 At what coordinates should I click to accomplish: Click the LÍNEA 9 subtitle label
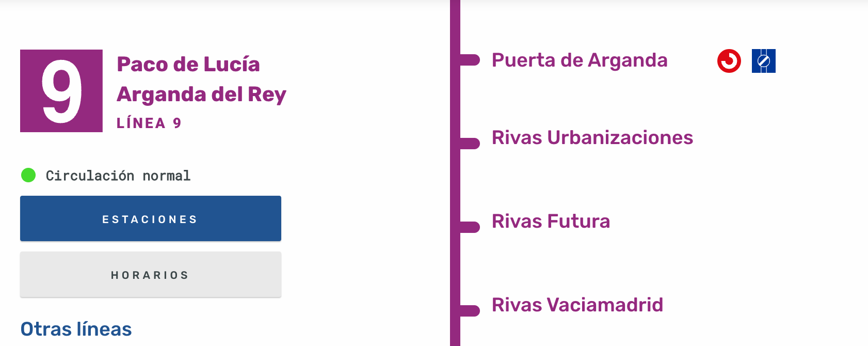[149, 123]
